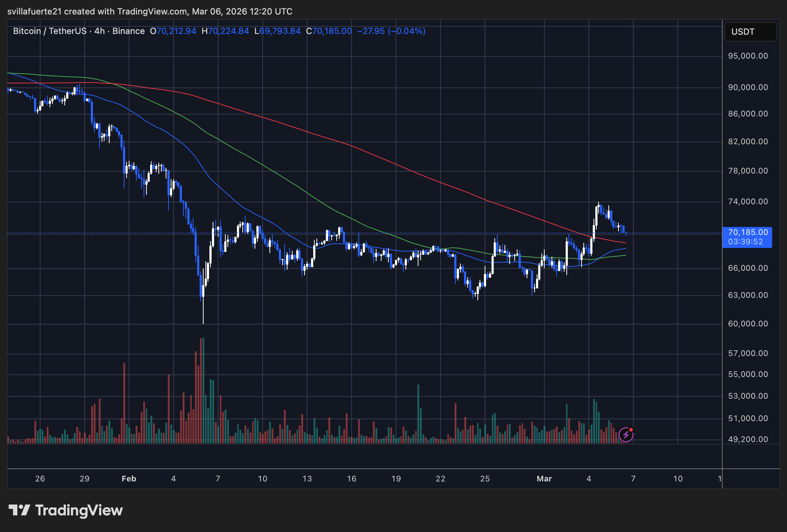The height and width of the screenshot is (532, 787).
Task: Click the 60,000.00 price axis label
Action: pyautogui.click(x=748, y=323)
